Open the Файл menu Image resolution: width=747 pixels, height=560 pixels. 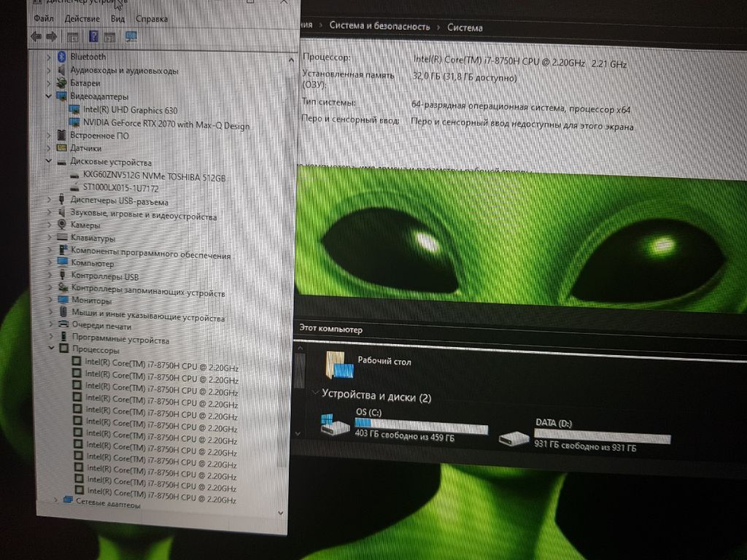(x=43, y=18)
